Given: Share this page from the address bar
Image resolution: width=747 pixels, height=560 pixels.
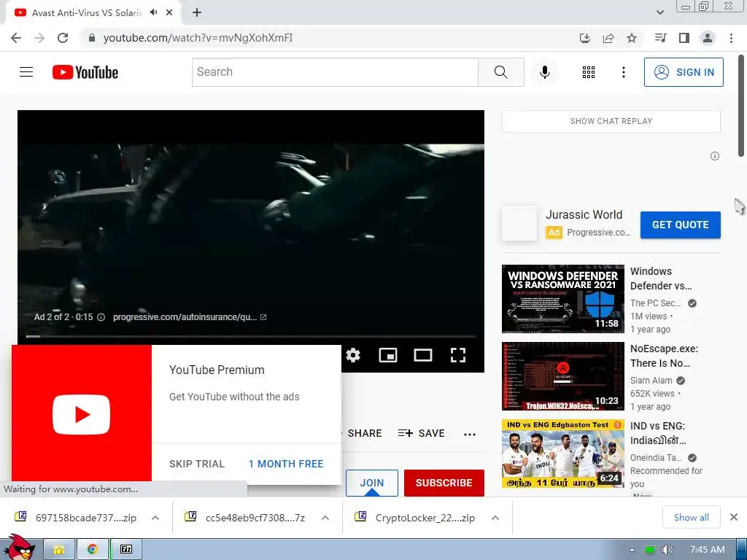Looking at the screenshot, I should [608, 38].
